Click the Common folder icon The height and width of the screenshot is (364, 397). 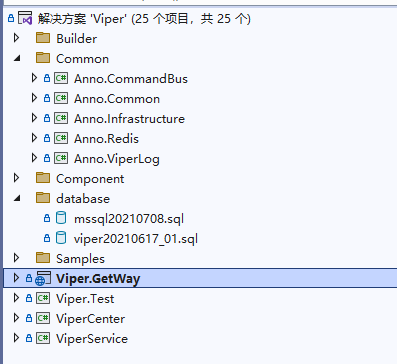pyautogui.click(x=43, y=58)
